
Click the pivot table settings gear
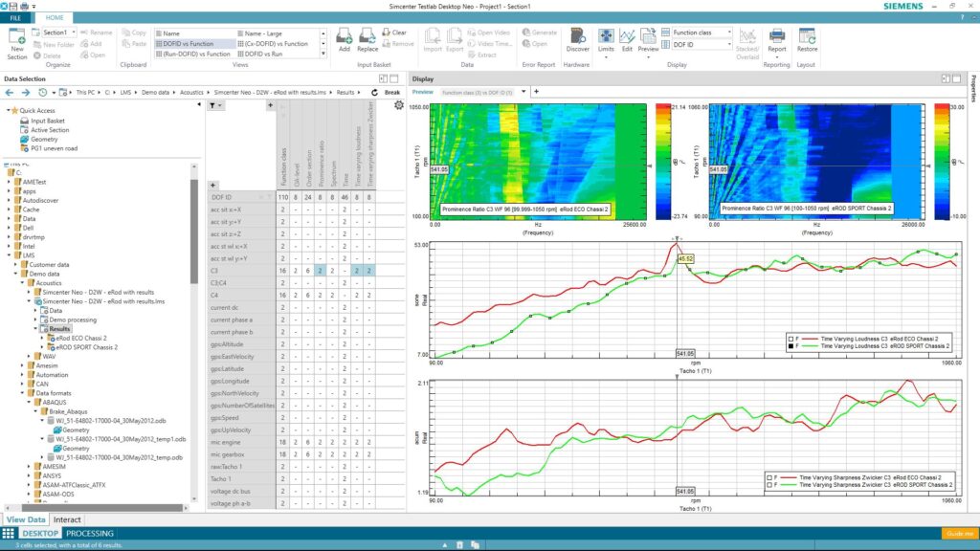[399, 105]
